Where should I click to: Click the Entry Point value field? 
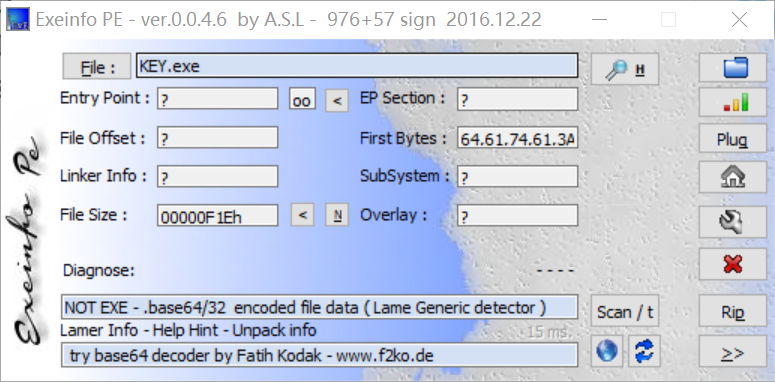(x=217, y=99)
